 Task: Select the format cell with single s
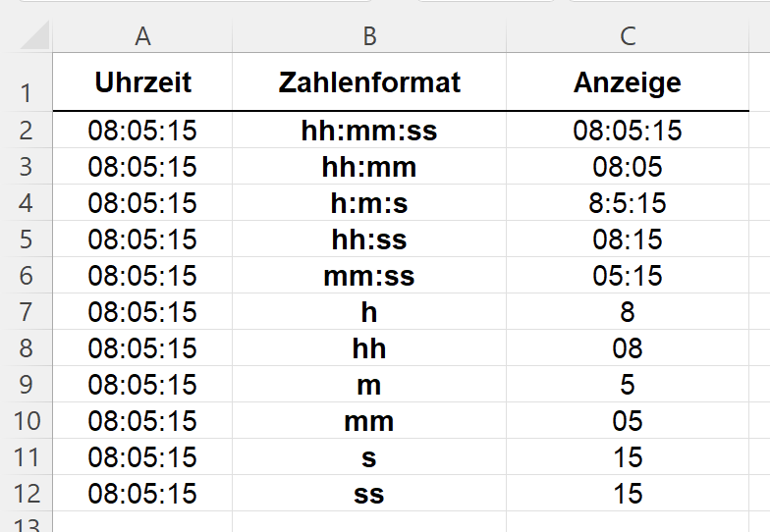coord(369,457)
